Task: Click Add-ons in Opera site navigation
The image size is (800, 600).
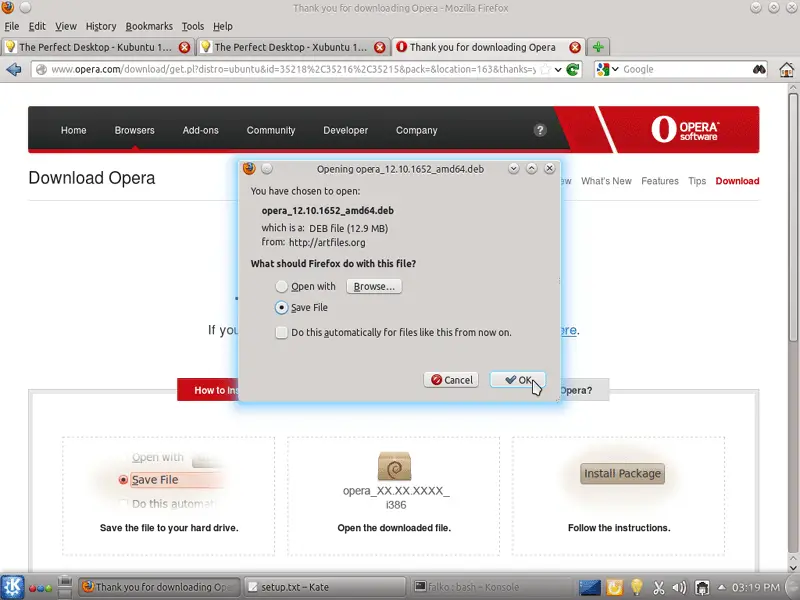Action: coord(201,130)
